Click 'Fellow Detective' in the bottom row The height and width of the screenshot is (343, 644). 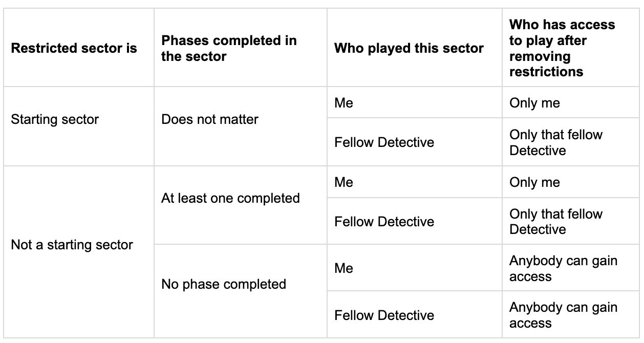pyautogui.click(x=384, y=315)
